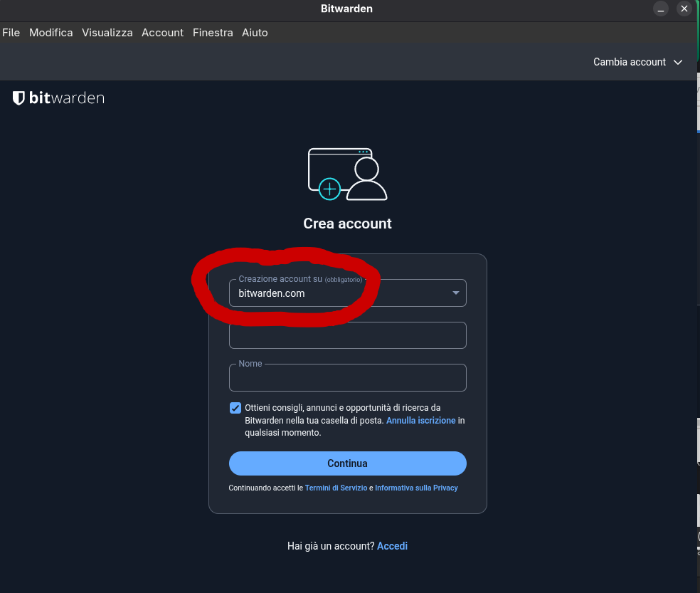Click the Crea account illustration icon
The width and height of the screenshot is (700, 593).
pos(347,174)
